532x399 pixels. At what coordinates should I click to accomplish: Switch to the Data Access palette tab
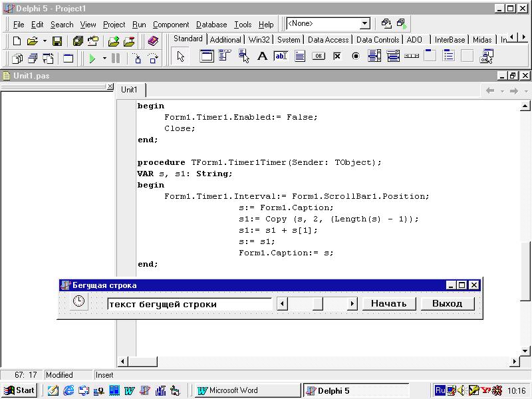coord(328,40)
